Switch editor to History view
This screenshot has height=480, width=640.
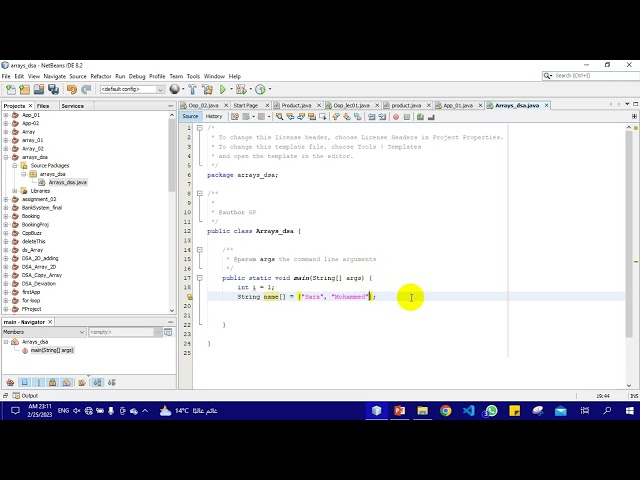pyautogui.click(x=214, y=116)
